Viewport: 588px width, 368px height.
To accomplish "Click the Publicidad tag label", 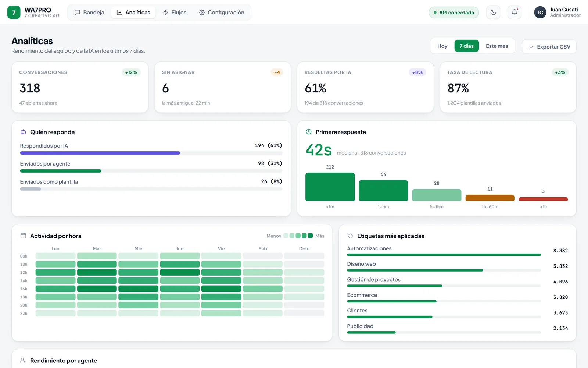I will 360,326.
